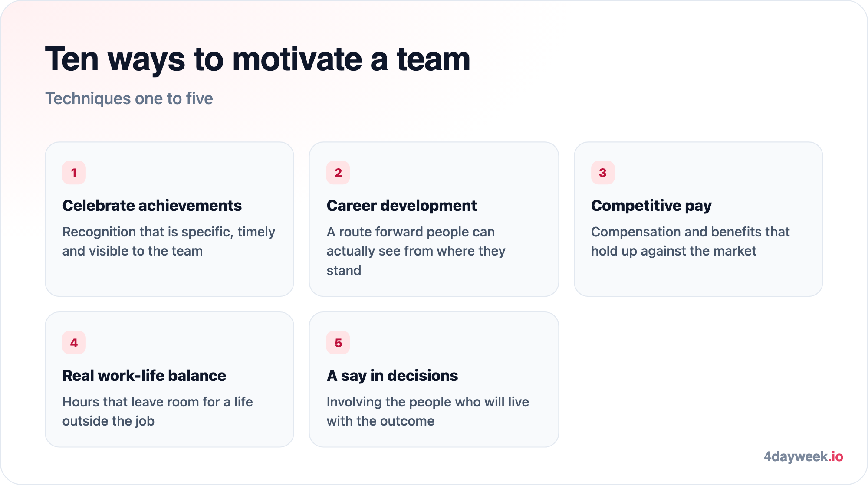The image size is (868, 485).
Task: Click the Compensation and benefits description text
Action: click(x=690, y=241)
